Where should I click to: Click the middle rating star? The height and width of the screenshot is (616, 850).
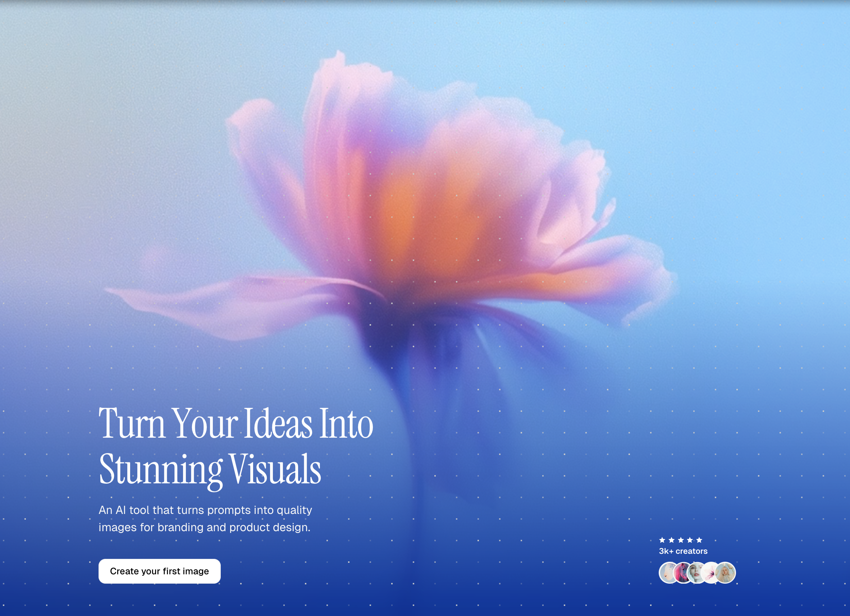tap(681, 540)
